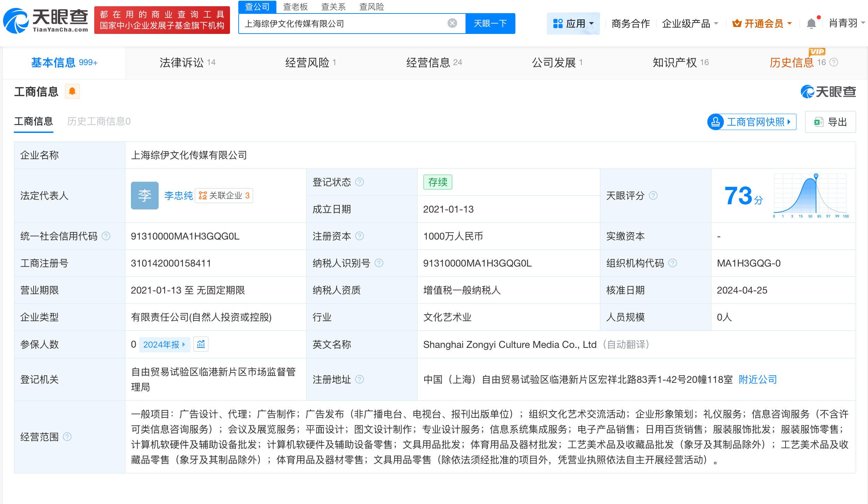Click the alert bell beside 工商信息
Image resolution: width=868 pixels, height=504 pixels.
pos(72,91)
